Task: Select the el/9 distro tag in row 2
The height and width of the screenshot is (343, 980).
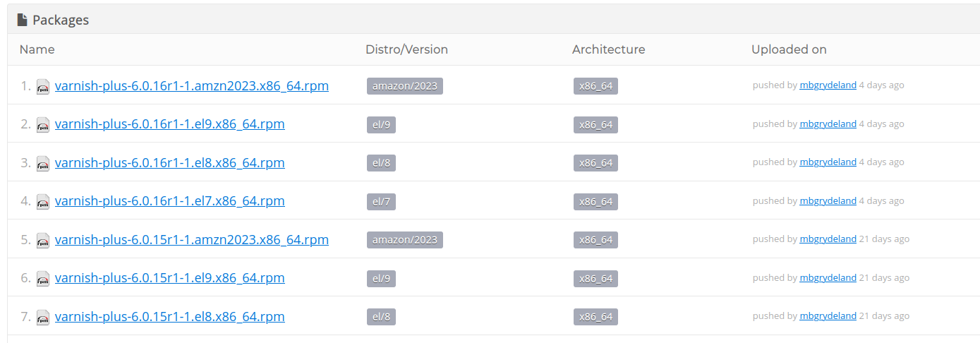Action: (381, 125)
